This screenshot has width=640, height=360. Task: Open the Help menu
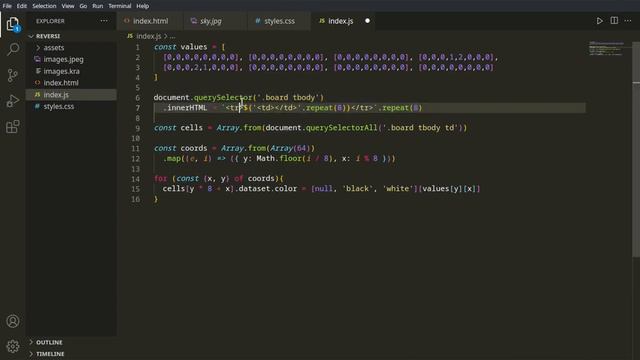point(142,6)
